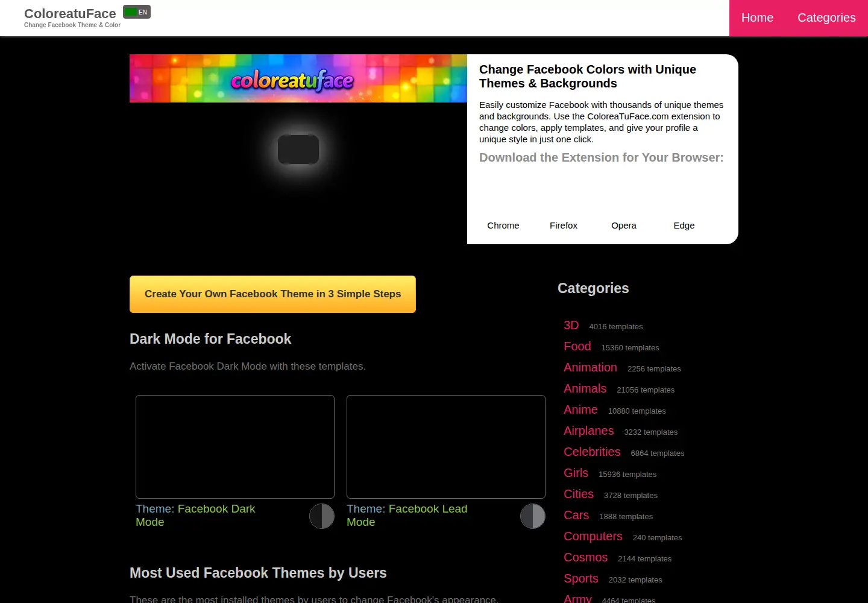The height and width of the screenshot is (603, 868).
Task: Open the Cars category
Action: [x=576, y=515]
